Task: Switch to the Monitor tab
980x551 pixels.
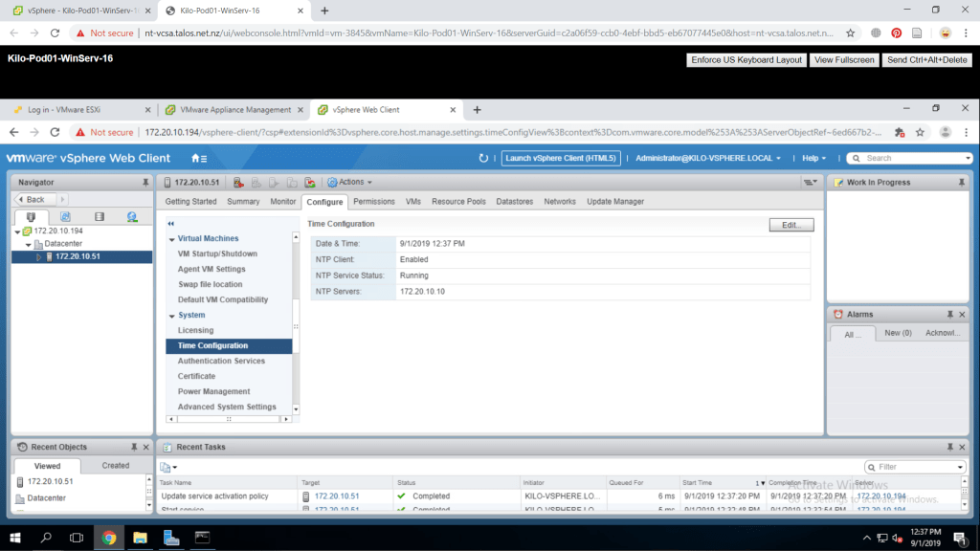Action: click(282, 202)
